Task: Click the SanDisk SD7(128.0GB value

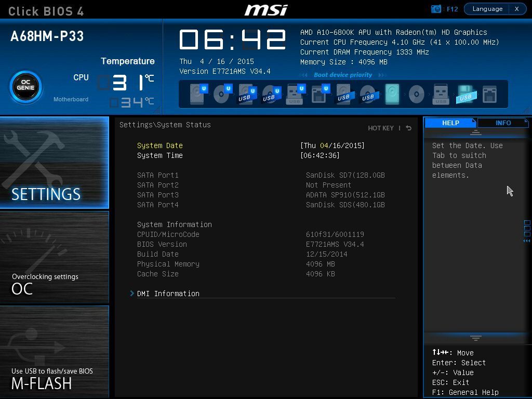Action: tap(345, 175)
